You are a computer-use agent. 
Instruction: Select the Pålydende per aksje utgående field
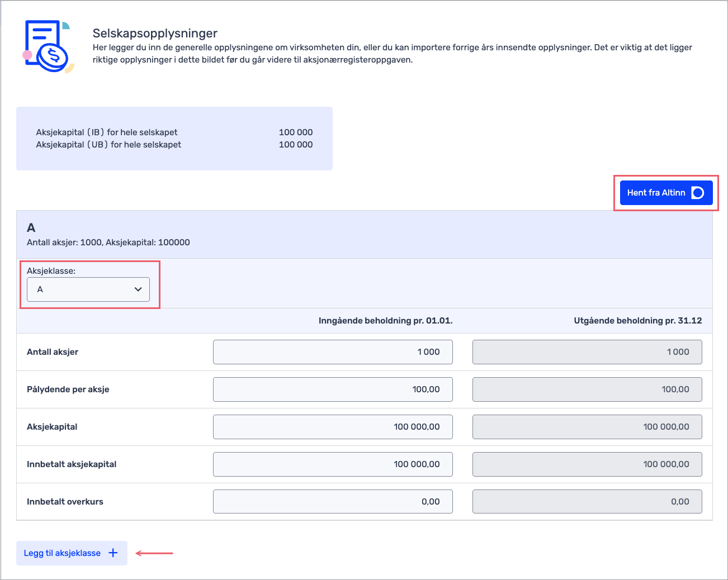587,389
